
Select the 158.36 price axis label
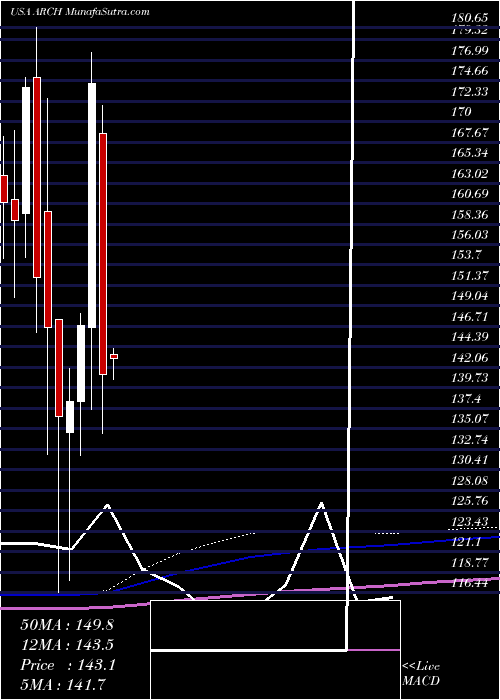(x=470, y=215)
